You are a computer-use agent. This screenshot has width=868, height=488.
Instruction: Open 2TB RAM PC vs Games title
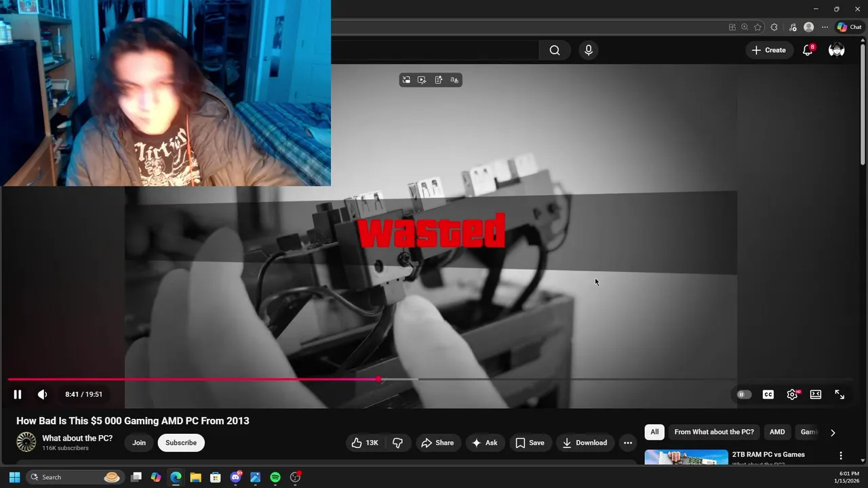tap(768, 455)
